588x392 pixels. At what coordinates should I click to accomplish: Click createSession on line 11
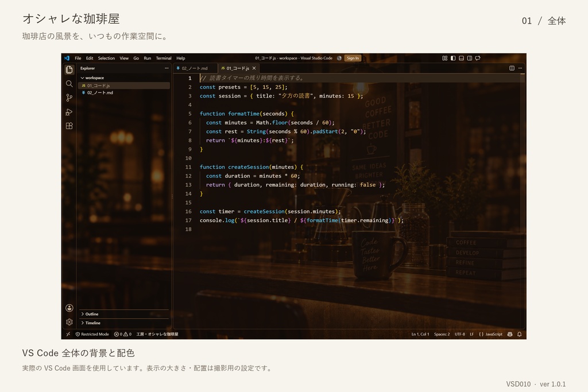coord(248,167)
